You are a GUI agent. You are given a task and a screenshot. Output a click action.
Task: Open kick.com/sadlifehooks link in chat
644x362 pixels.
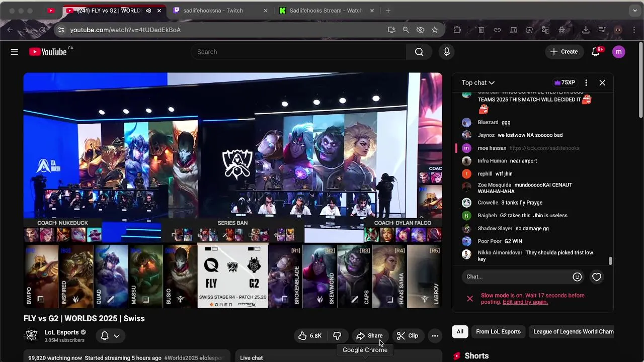tap(544, 148)
